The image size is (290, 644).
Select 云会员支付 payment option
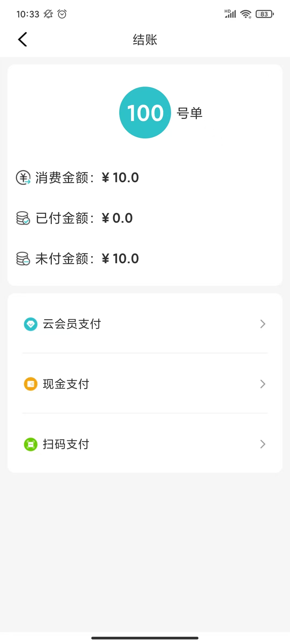72,324
